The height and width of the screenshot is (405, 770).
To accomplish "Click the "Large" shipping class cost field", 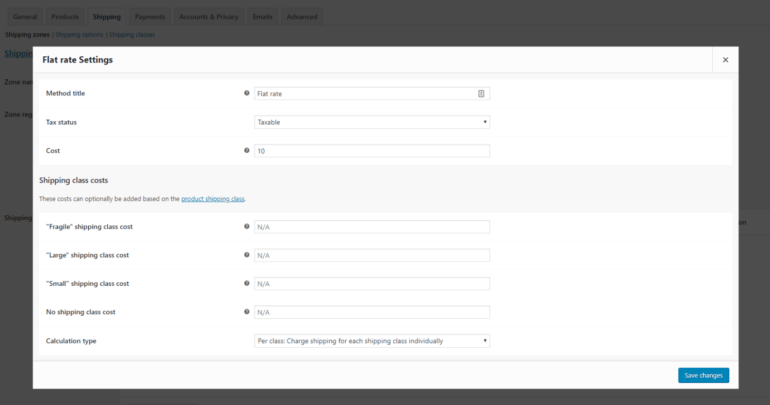I will tap(372, 256).
